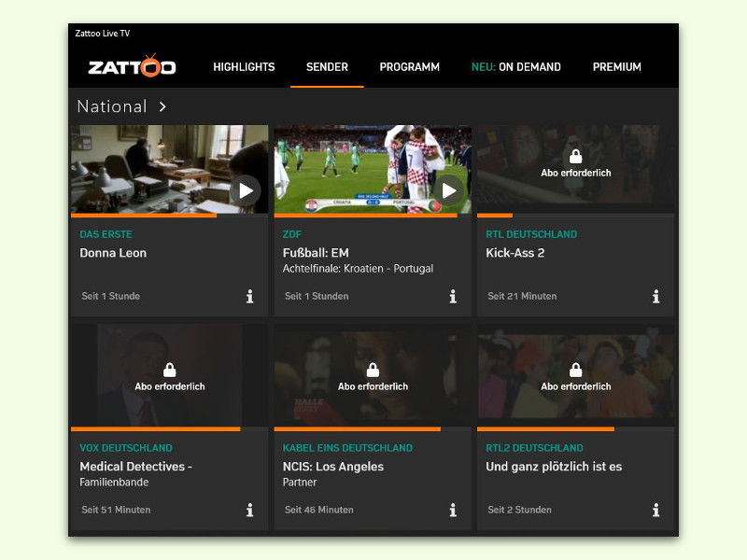Click the text 'Seit 1 Stunde'
747x560 pixels.
click(110, 296)
